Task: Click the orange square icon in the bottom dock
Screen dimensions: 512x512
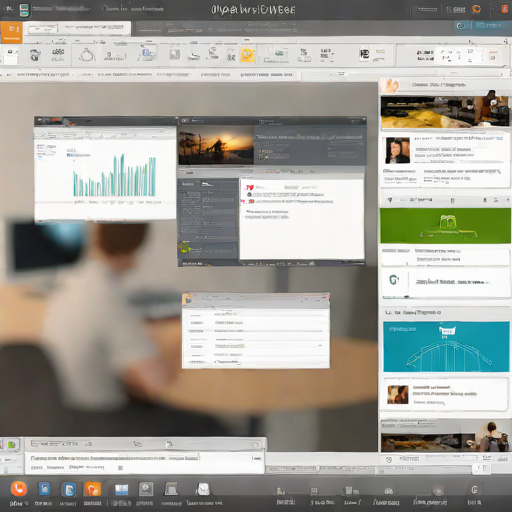Action: click(92, 489)
